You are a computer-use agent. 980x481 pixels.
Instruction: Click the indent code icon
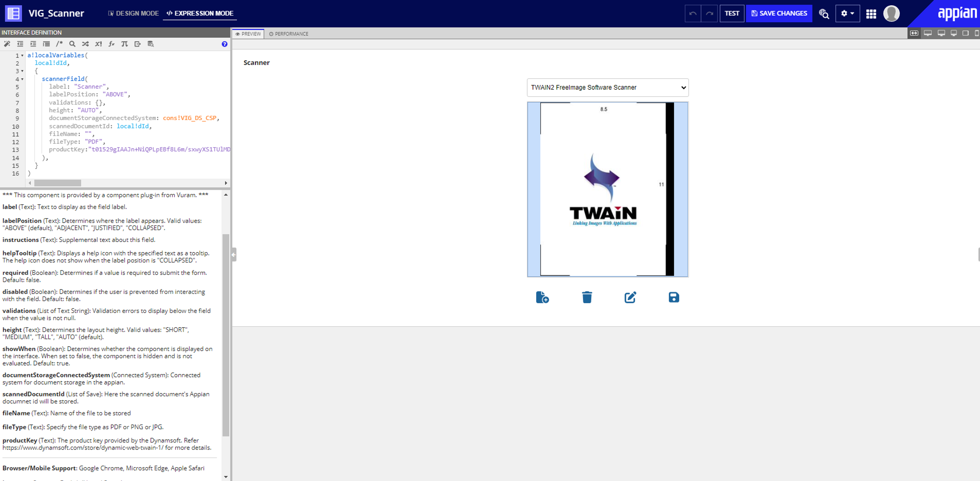33,44
